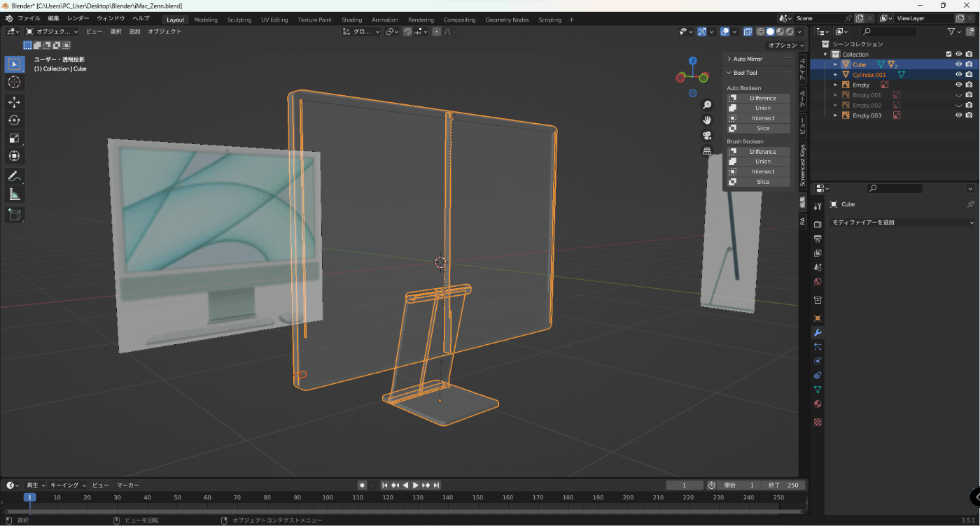
Task: Open the Tool properties tab icon
Action: click(818, 206)
